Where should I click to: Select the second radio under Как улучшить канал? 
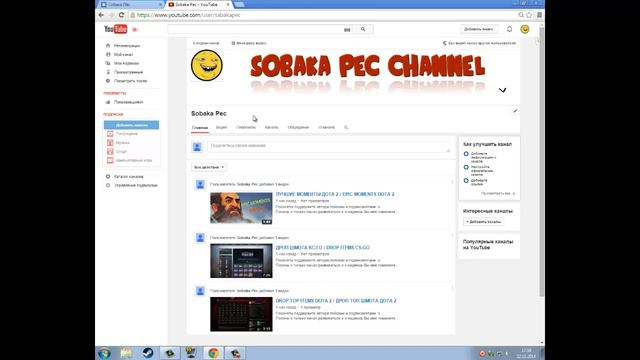click(x=466, y=167)
